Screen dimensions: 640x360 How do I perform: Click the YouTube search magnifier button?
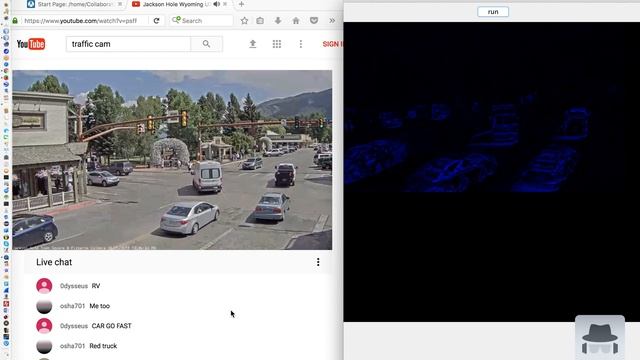point(206,44)
